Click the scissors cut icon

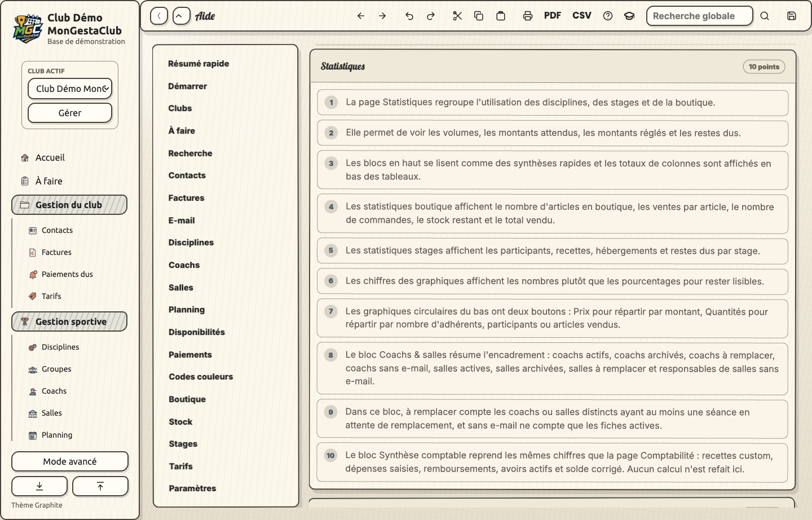point(457,16)
